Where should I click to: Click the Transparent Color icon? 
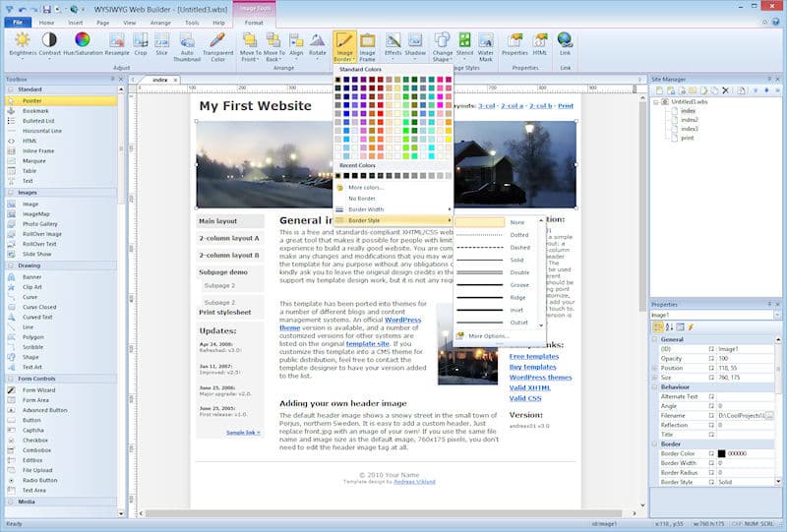click(x=217, y=43)
